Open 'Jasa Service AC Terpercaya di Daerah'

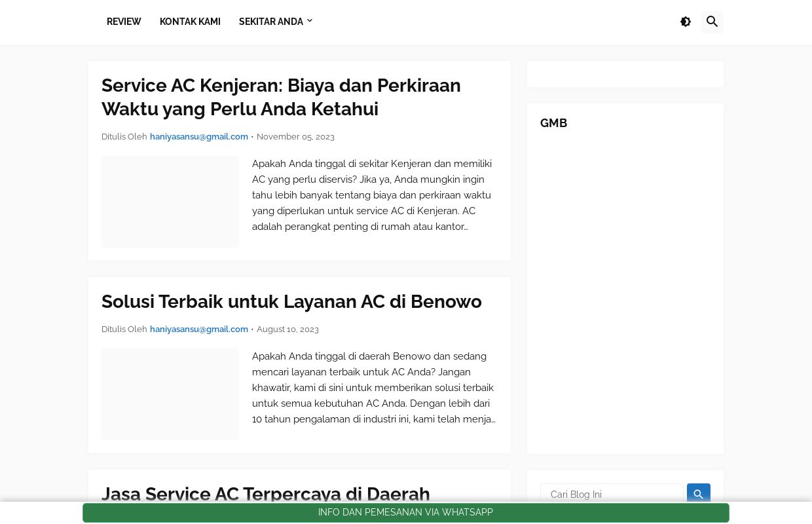click(266, 494)
